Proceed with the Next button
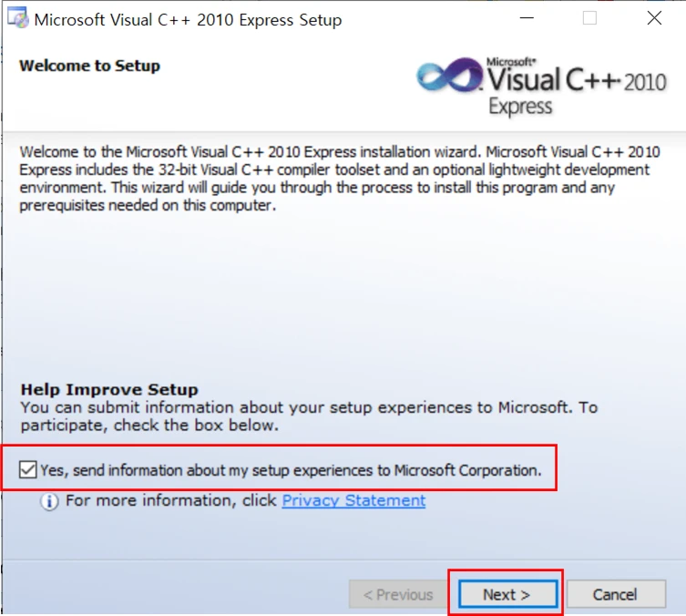The image size is (686, 616). click(507, 594)
